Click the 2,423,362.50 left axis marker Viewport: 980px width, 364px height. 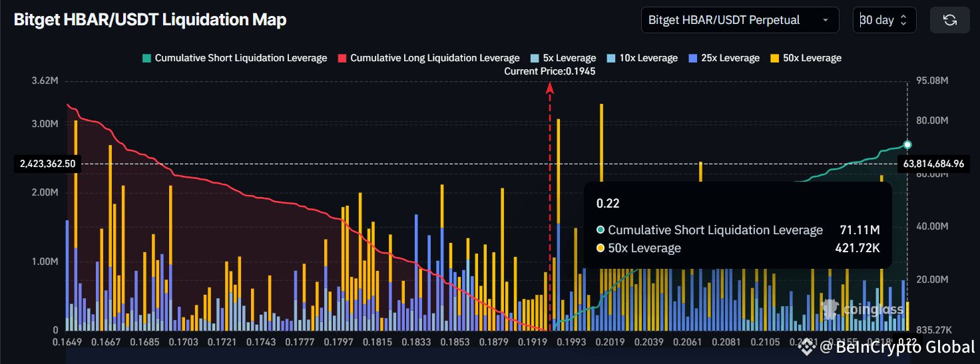(x=47, y=163)
